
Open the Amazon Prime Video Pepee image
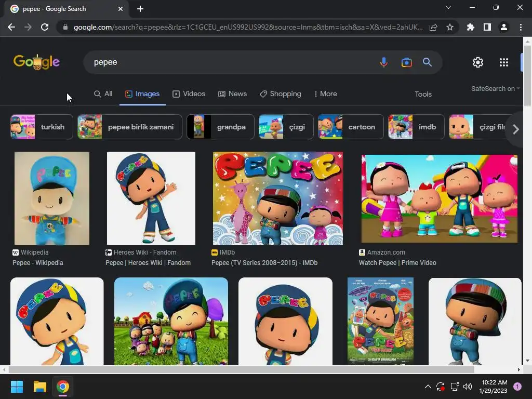pos(440,198)
